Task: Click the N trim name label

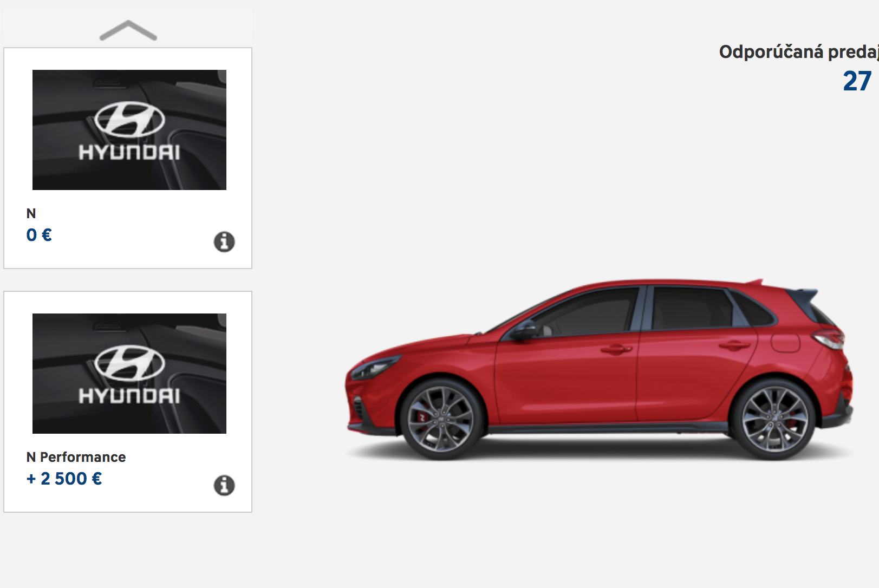Action: (x=31, y=213)
